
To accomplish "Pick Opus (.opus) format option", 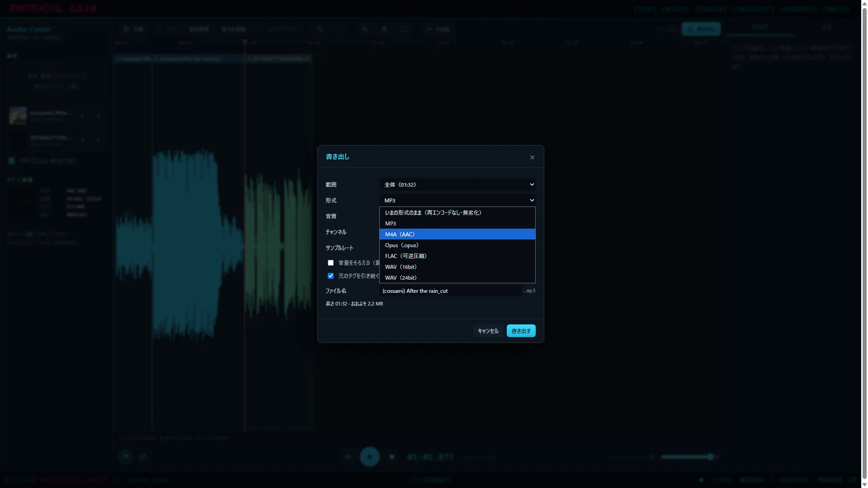I will tap(458, 245).
